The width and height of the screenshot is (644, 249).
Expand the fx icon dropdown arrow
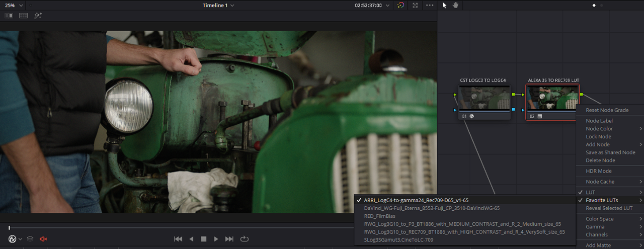21,239
